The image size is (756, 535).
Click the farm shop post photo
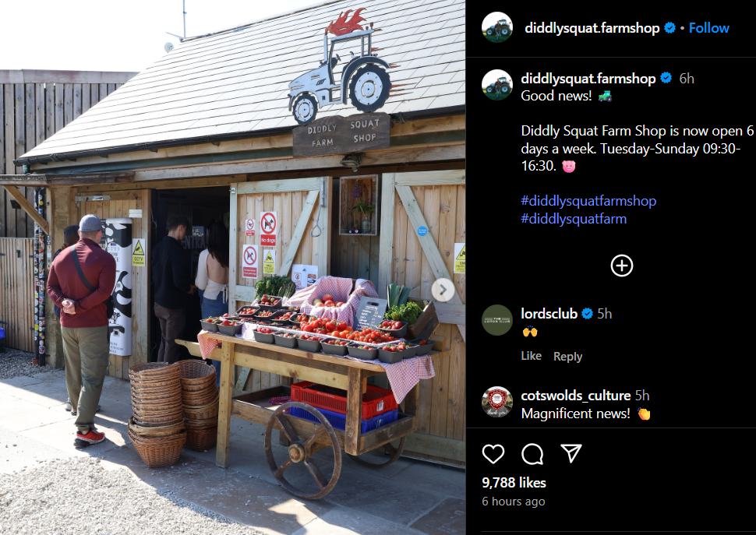[x=233, y=267]
